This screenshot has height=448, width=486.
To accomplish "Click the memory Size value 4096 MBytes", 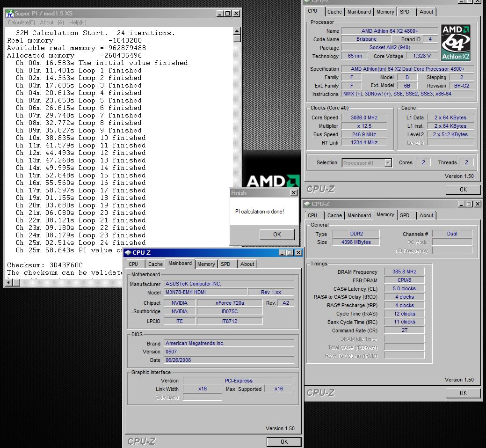I will [x=356, y=242].
